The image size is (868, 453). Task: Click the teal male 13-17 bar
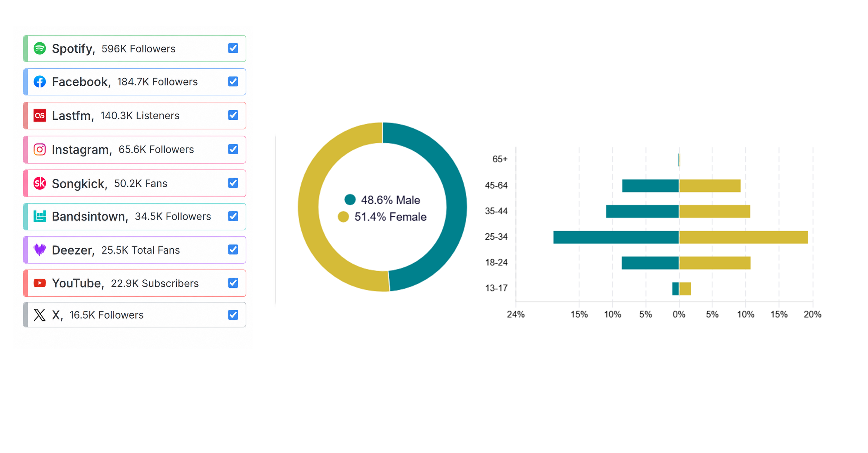tap(675, 289)
